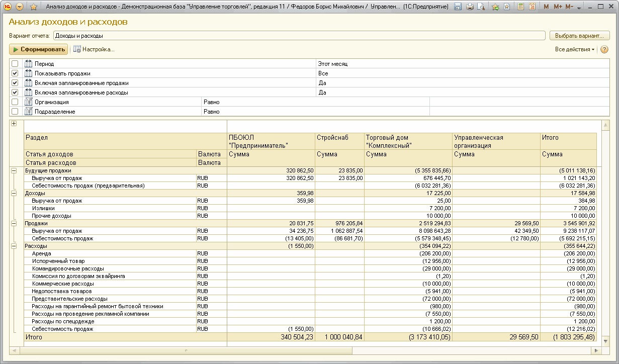The height and width of the screenshot is (364, 619).
Task: Save the report with the floppy icon
Action: click(458, 7)
